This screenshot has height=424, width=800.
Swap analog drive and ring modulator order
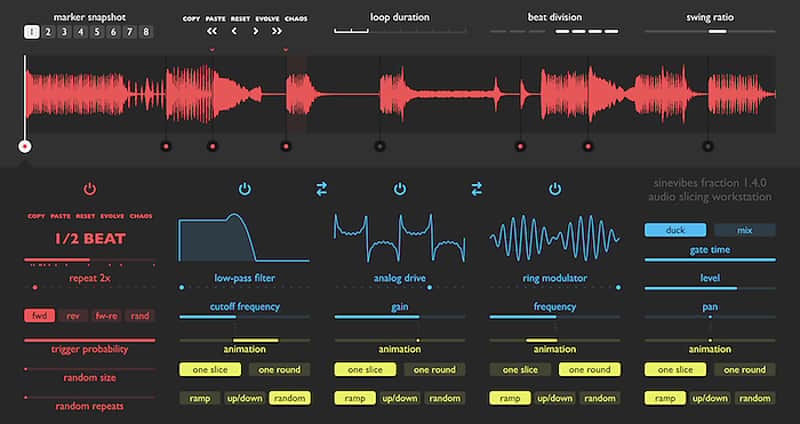point(477,189)
